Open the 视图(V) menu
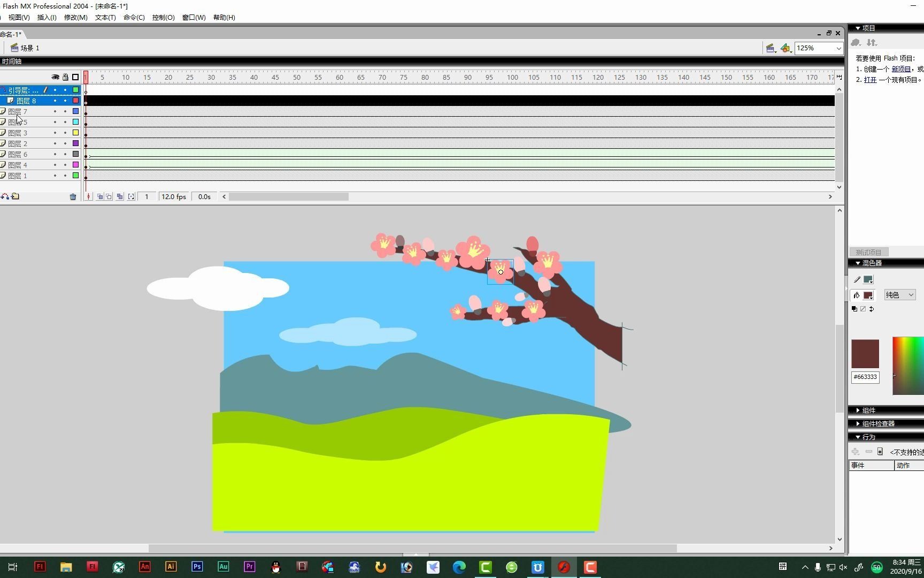Image resolution: width=924 pixels, height=578 pixels. [19, 17]
